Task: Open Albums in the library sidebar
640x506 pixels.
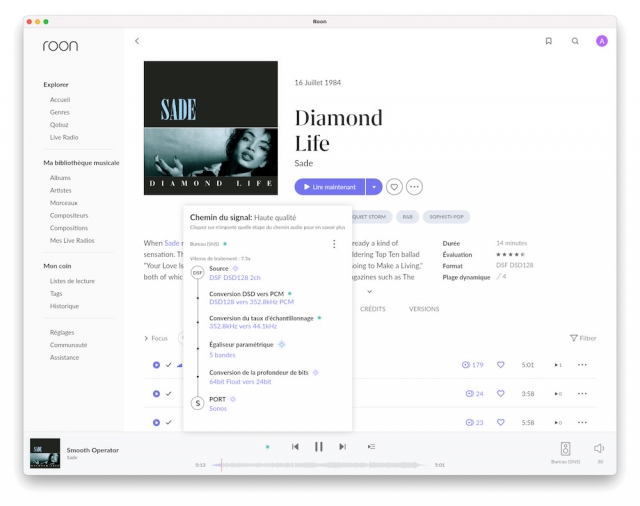Action: pyautogui.click(x=60, y=178)
